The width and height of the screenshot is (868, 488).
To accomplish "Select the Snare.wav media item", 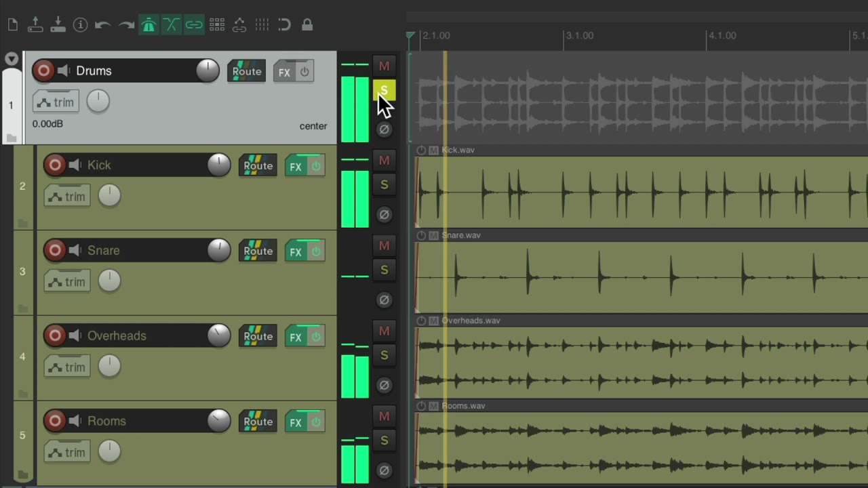I will pos(642,277).
